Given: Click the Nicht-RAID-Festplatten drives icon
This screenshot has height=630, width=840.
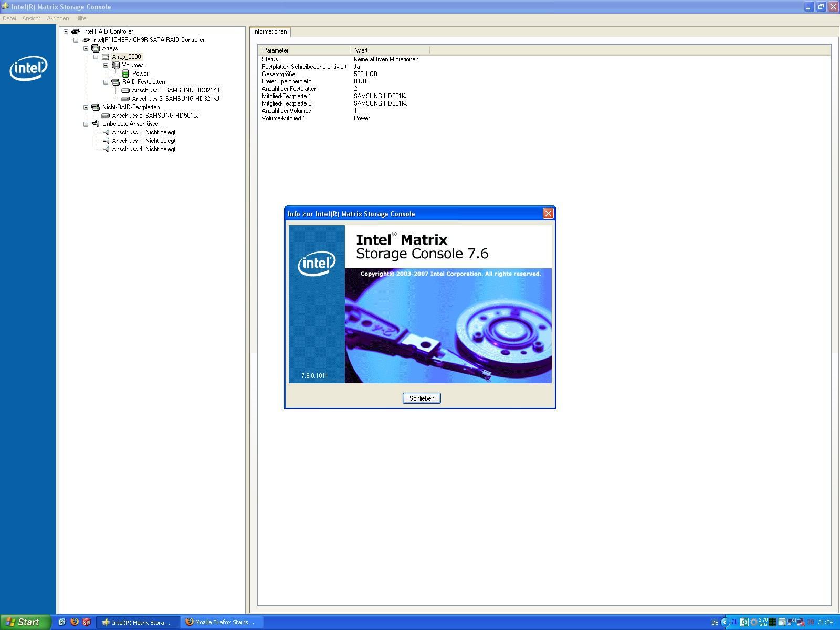Looking at the screenshot, I should click(95, 107).
